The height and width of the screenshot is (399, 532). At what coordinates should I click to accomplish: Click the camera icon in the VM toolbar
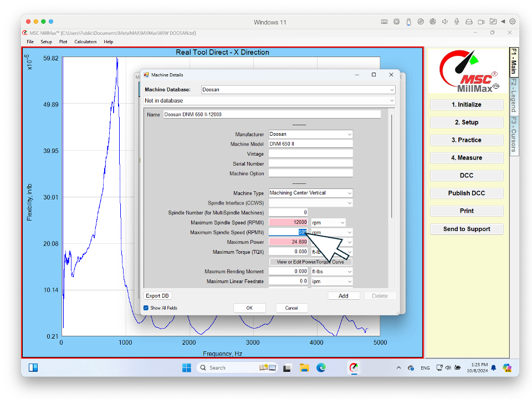[x=481, y=22]
